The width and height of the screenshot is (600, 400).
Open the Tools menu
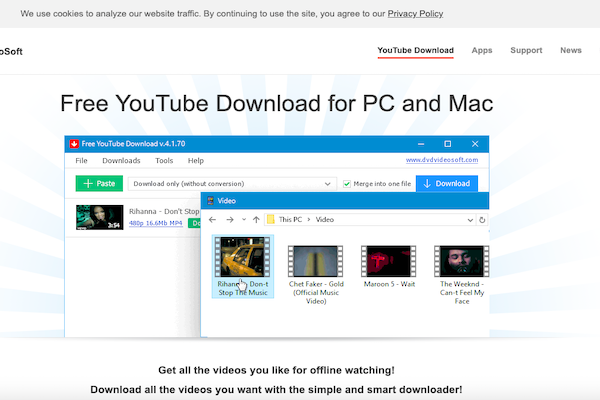(x=164, y=161)
